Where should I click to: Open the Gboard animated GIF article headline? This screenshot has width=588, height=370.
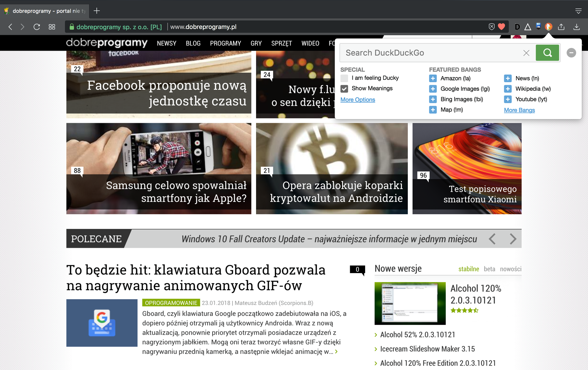tap(196, 278)
